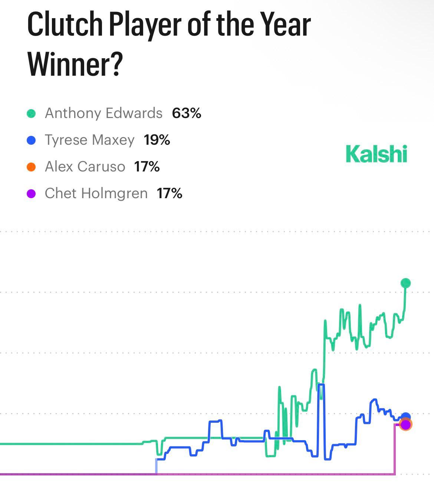Click the Kalshi logo
Image resolution: width=434 pixels, height=504 pixels.
376,154
